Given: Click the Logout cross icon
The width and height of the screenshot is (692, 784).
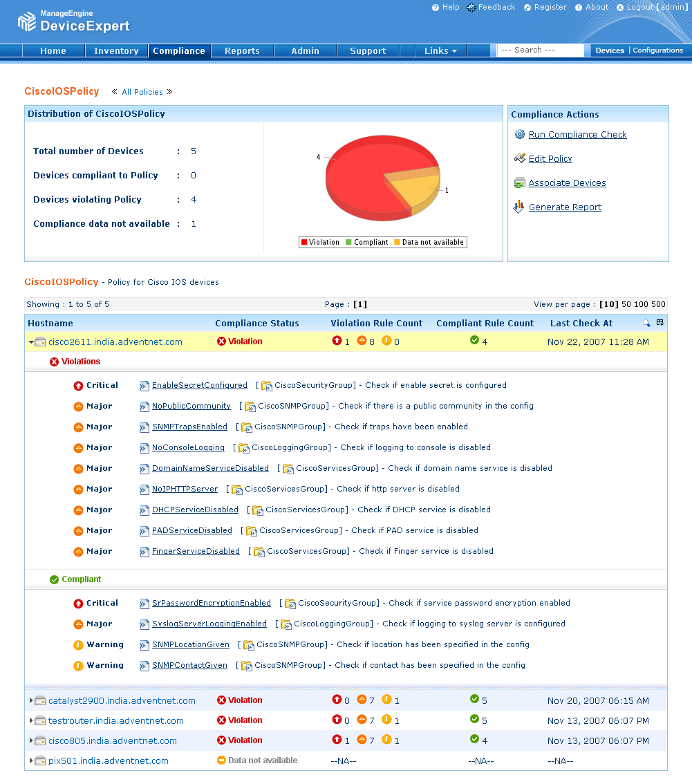Looking at the screenshot, I should point(620,8).
